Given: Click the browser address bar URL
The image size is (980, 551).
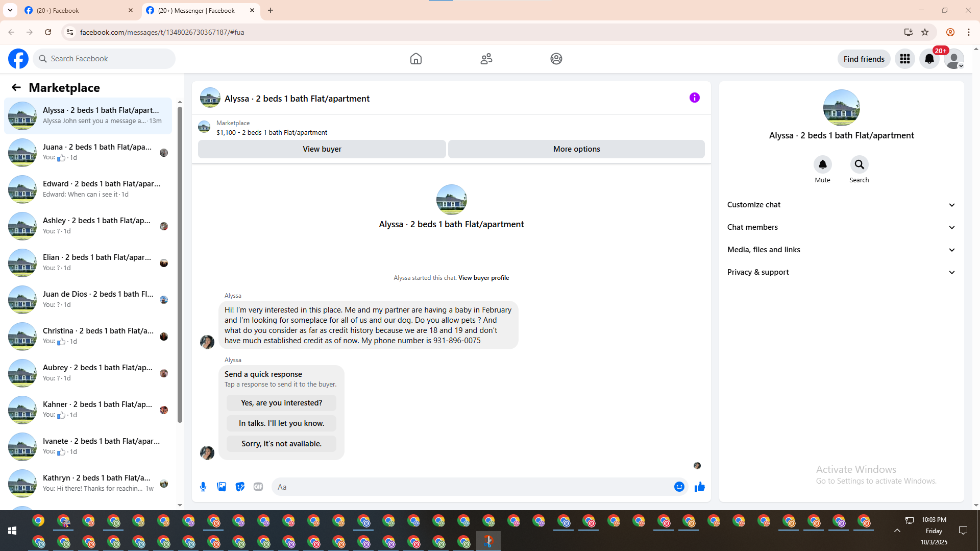Looking at the screenshot, I should [x=162, y=32].
